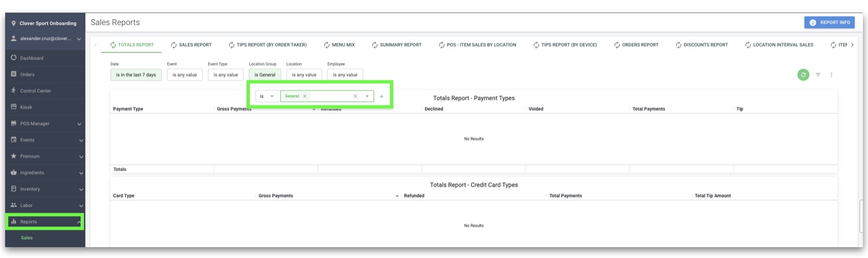The height and width of the screenshot is (258, 868).
Task: Click the Dashboard icon in the sidebar
Action: tap(14, 58)
